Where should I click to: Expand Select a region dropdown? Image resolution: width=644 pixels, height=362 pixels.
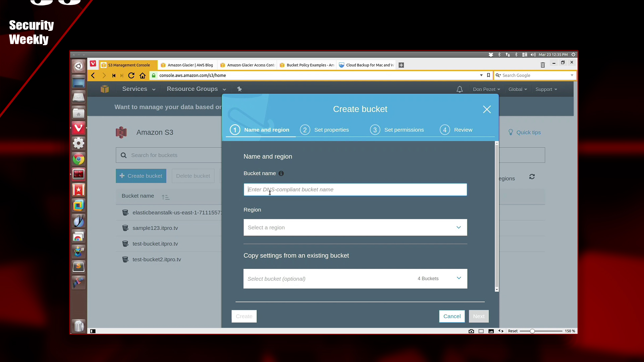tap(355, 228)
